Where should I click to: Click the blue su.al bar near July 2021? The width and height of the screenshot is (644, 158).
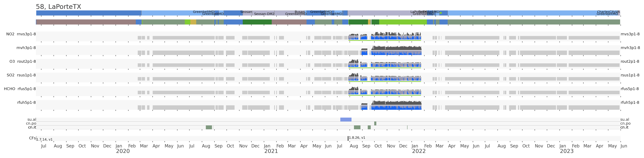pyautogui.click(x=346, y=119)
